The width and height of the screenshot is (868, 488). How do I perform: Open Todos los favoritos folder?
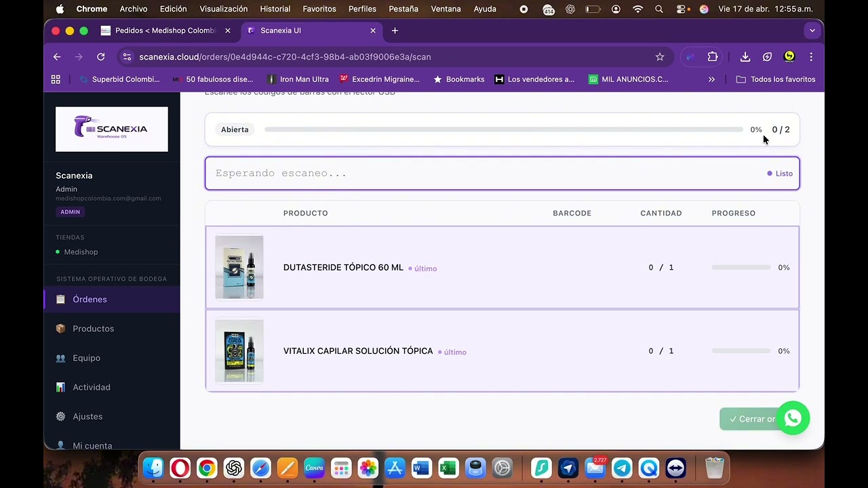pos(776,79)
